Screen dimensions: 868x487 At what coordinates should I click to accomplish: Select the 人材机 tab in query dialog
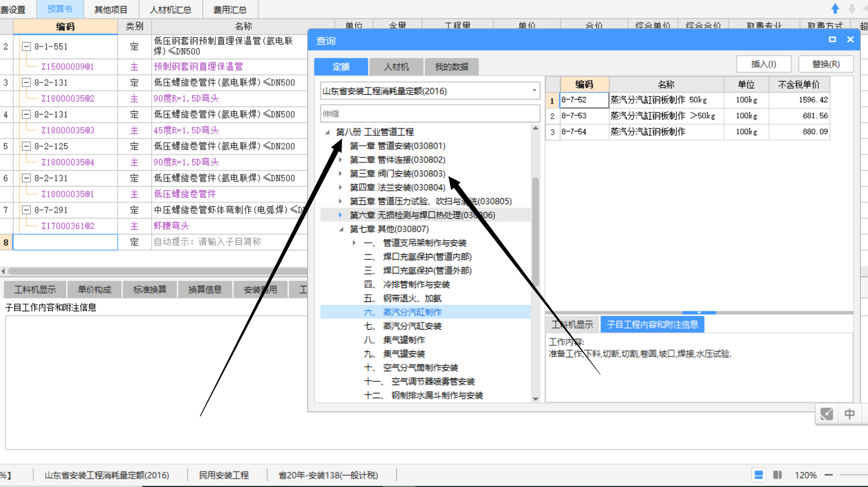pos(396,66)
